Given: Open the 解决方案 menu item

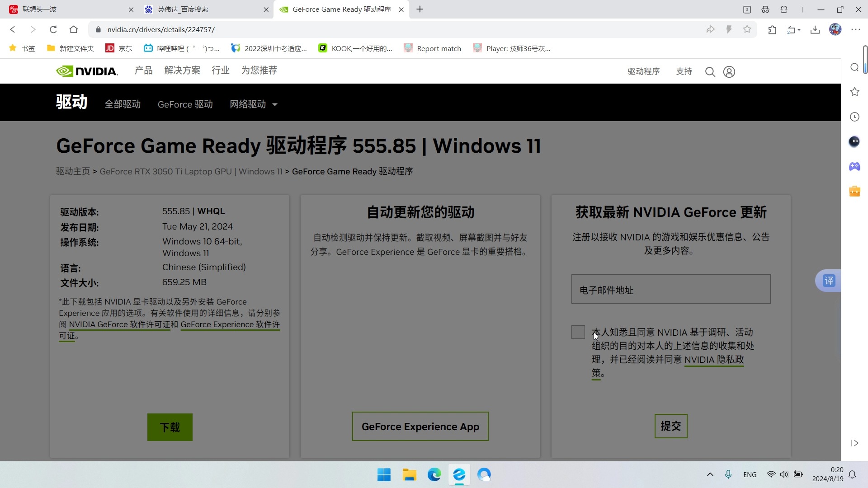Looking at the screenshot, I should pos(182,70).
